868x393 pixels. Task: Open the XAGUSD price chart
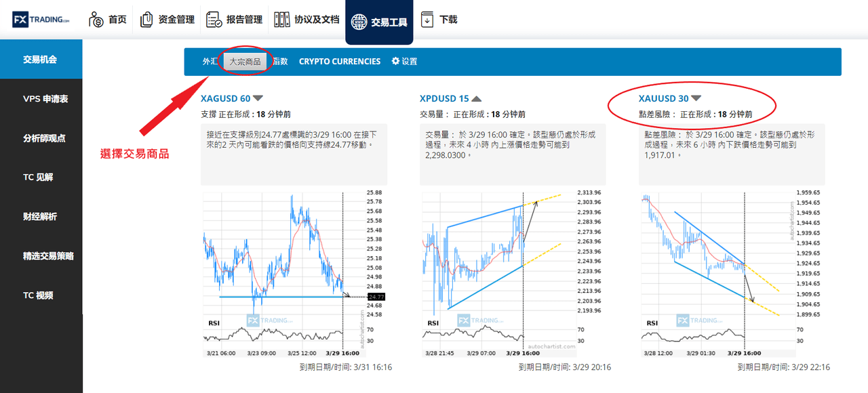tap(294, 274)
